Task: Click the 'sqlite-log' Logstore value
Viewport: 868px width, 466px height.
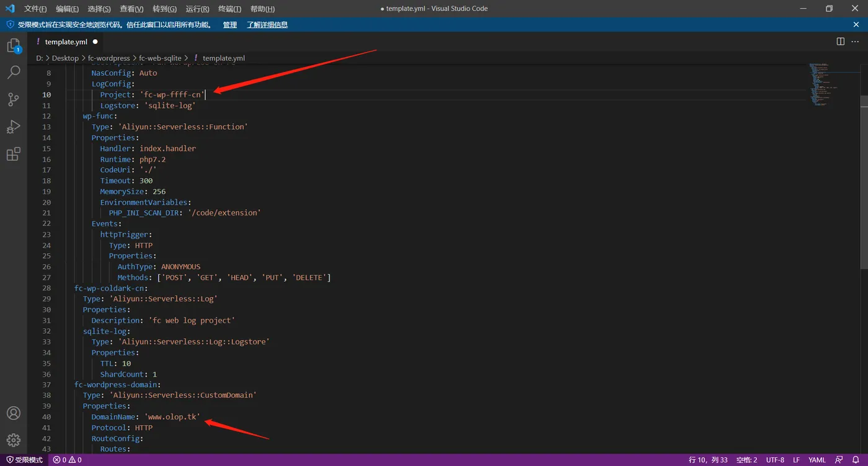Action: (x=170, y=105)
